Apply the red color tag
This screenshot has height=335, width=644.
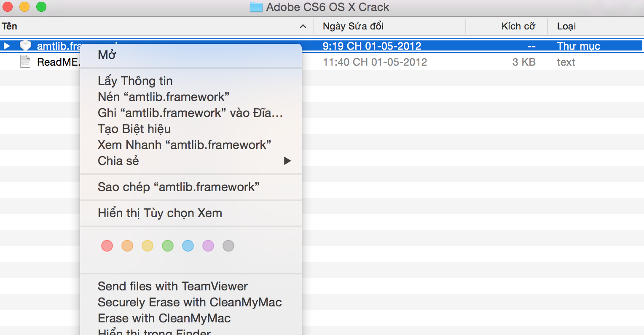click(107, 246)
